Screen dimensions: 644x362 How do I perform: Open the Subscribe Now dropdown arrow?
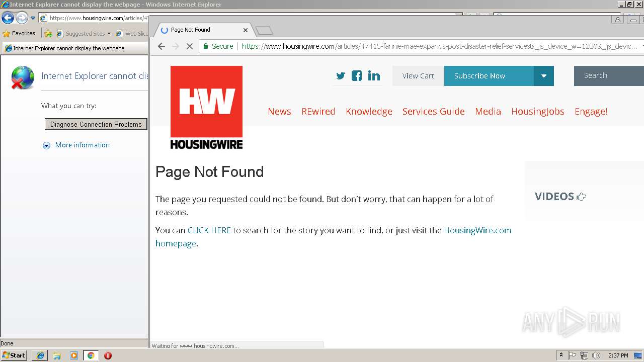(543, 76)
